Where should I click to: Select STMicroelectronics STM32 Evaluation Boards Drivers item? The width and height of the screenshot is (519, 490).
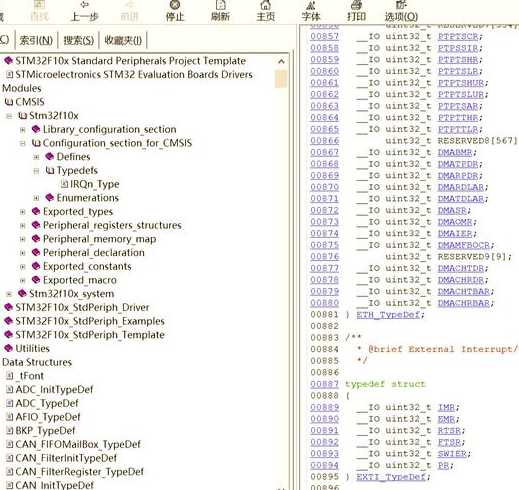tap(134, 74)
